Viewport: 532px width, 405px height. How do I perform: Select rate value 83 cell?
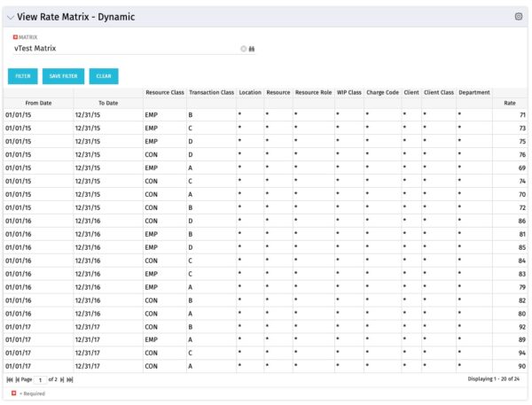[x=510, y=274]
